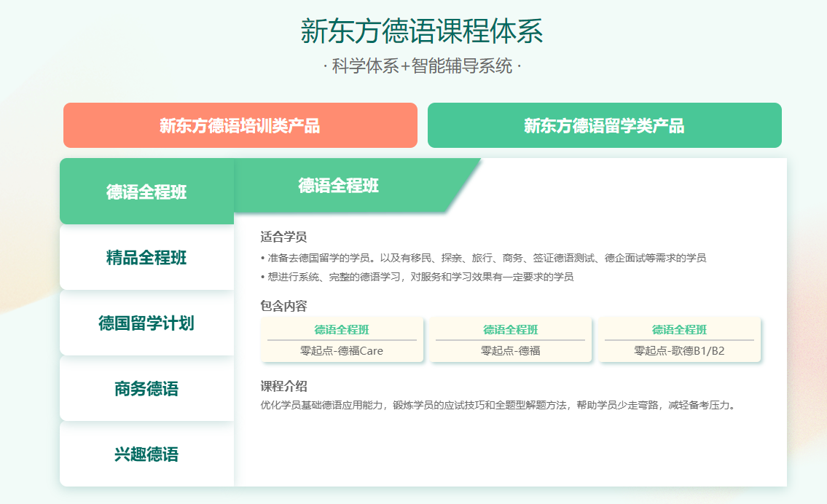This screenshot has width=827, height=504.
Task: Click the 课程介绍 section heading
Action: 283,386
